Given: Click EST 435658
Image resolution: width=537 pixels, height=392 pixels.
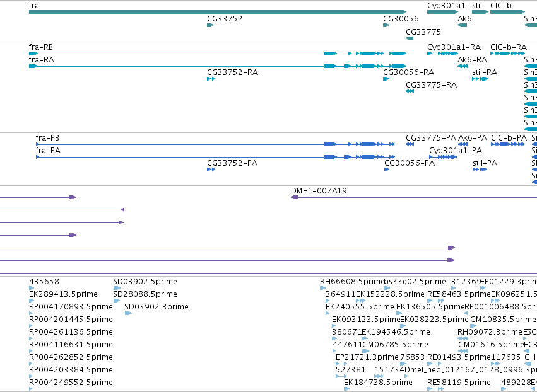Looking at the screenshot, I should point(32,288).
